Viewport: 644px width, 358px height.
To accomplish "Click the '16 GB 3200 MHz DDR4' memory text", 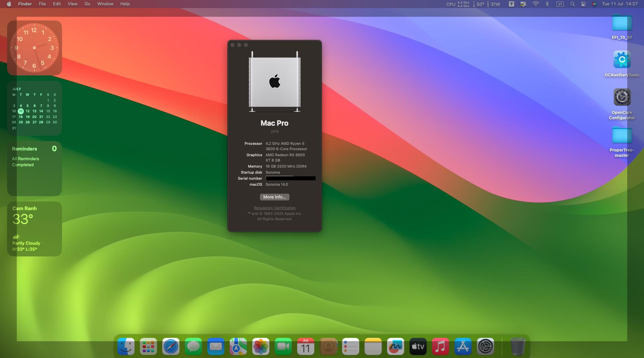I will (x=286, y=166).
